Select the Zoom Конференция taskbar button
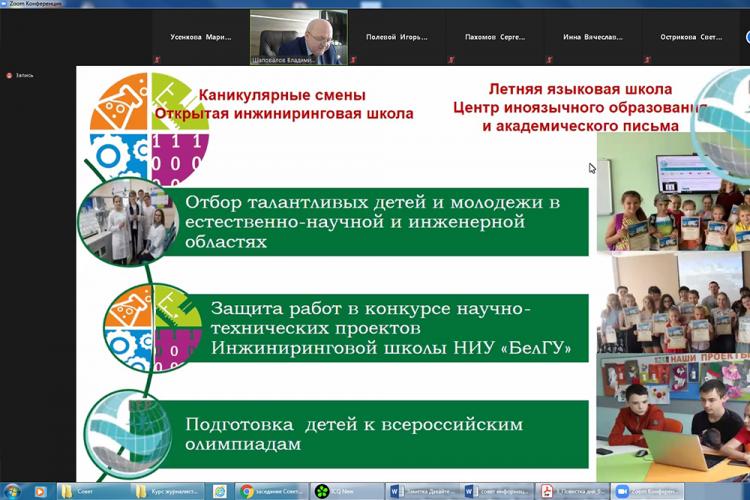This screenshot has width=750, height=500. click(646, 491)
